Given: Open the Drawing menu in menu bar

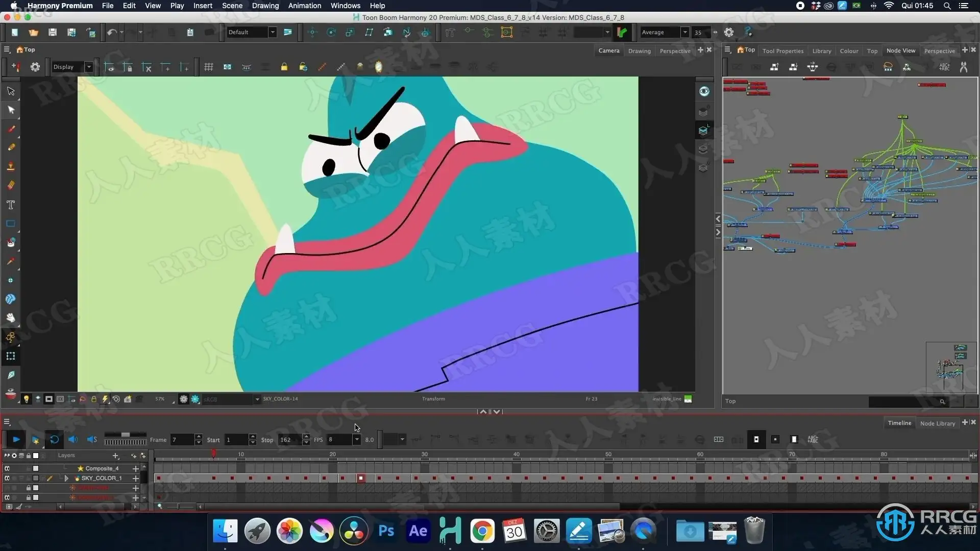Looking at the screenshot, I should pos(265,6).
